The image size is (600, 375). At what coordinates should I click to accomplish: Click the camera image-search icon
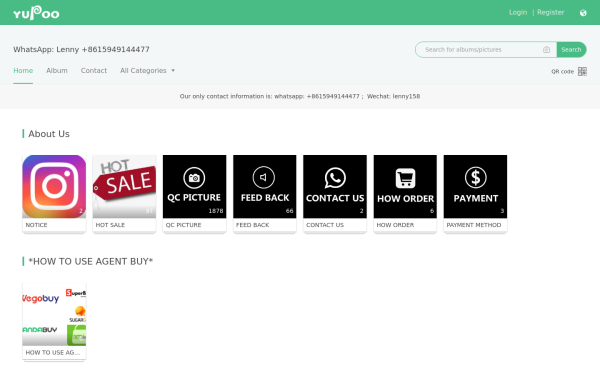pos(546,50)
